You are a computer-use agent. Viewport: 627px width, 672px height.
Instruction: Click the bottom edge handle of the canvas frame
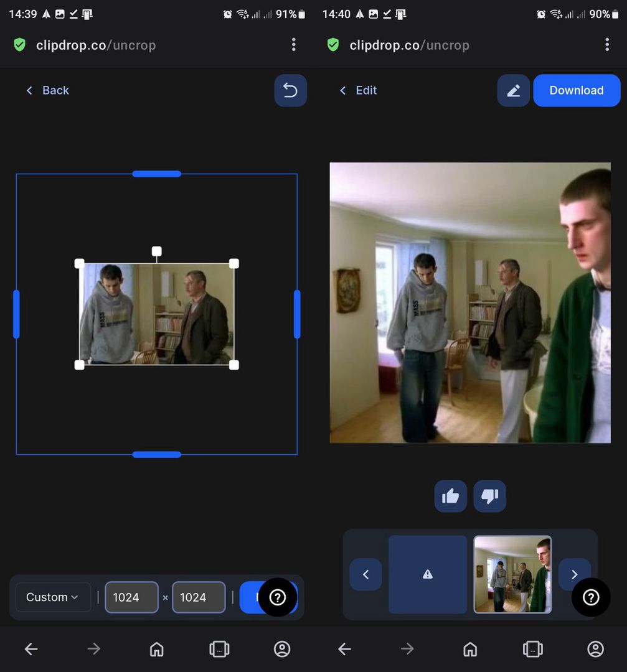click(x=157, y=455)
